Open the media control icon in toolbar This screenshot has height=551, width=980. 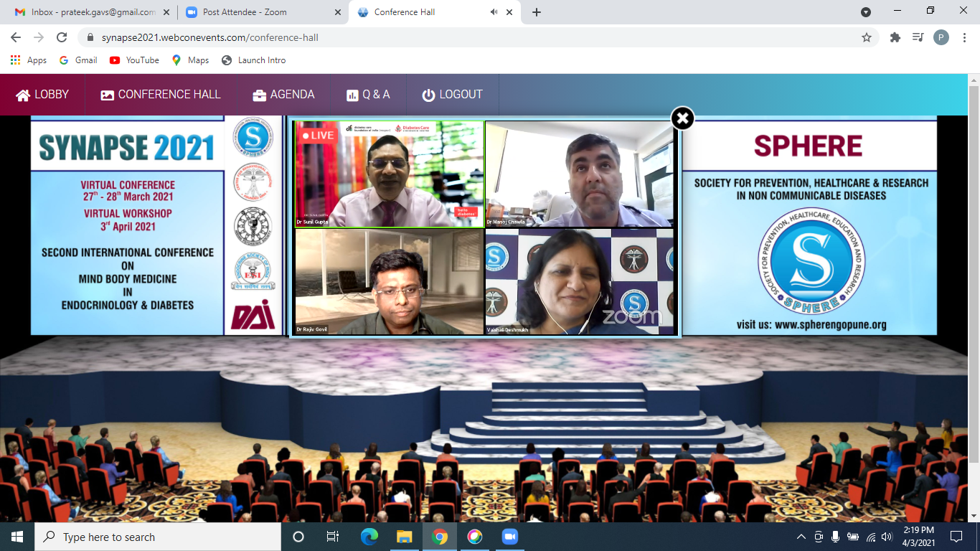[x=918, y=37]
